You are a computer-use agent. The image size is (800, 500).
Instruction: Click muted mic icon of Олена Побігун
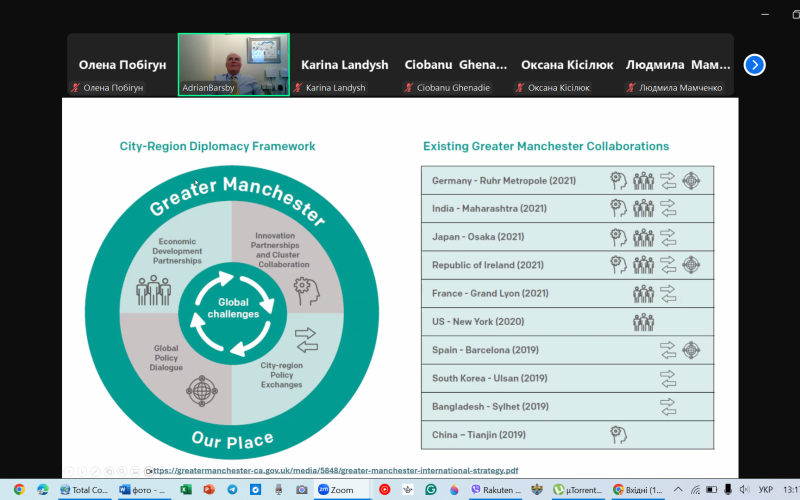coord(76,88)
